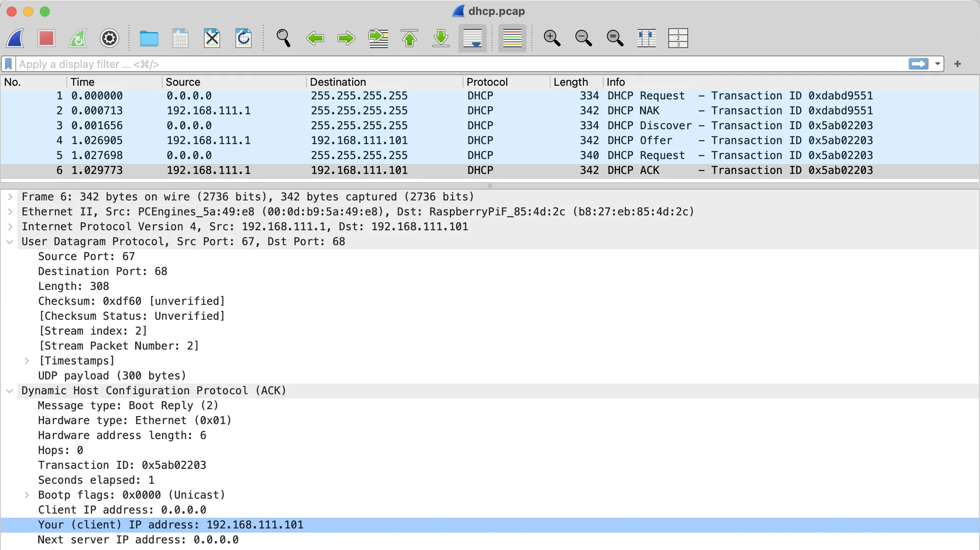
Task: Close this capture file icon
Action: (212, 38)
